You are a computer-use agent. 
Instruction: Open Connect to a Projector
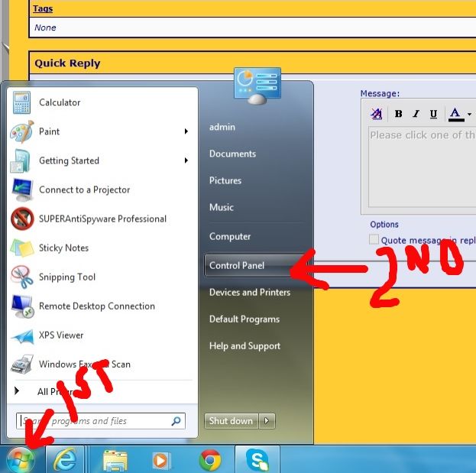point(102,190)
